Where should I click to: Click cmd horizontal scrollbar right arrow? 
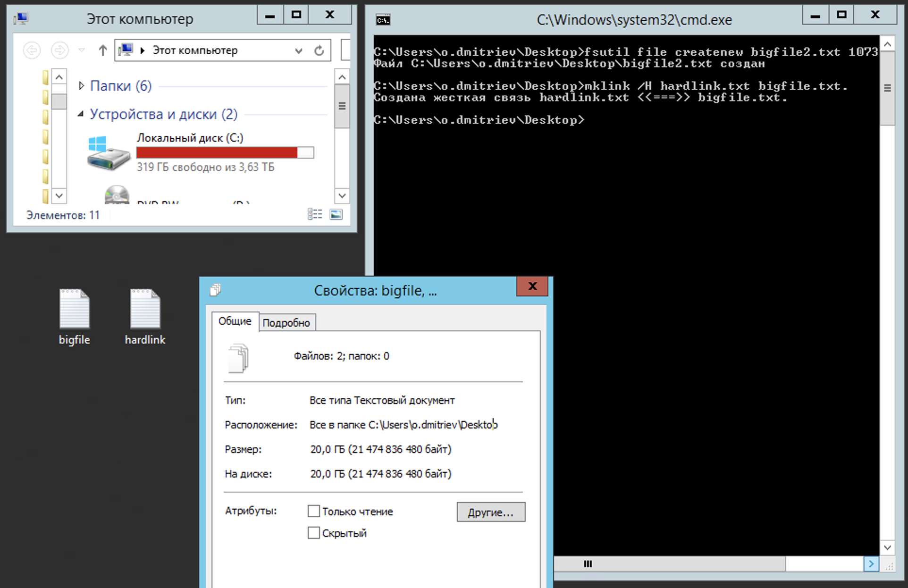[x=871, y=563]
